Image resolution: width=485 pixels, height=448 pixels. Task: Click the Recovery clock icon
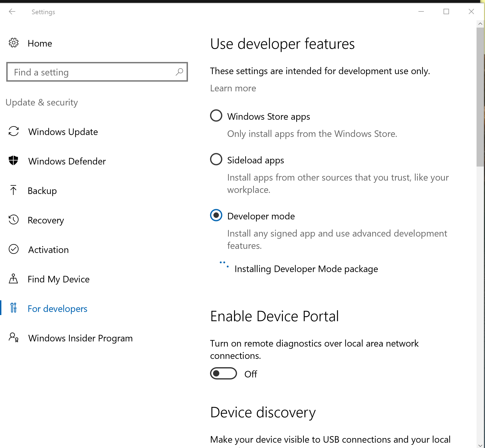[x=13, y=220]
